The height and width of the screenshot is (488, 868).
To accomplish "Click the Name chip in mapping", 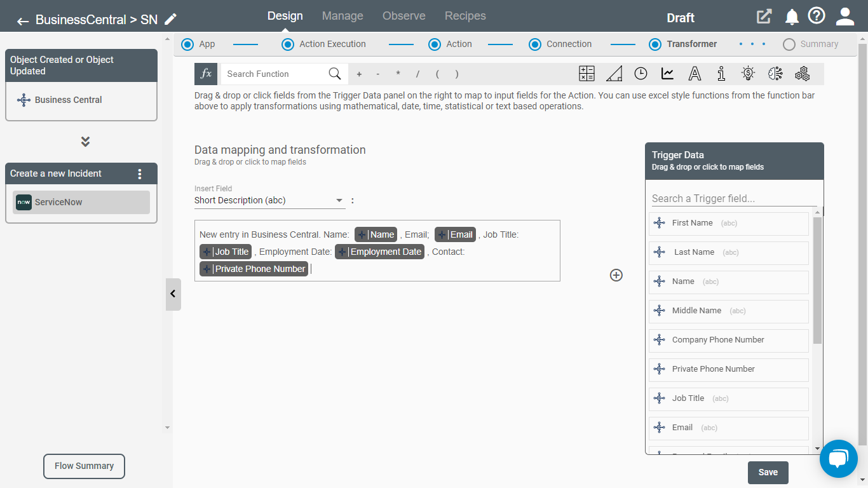I will pyautogui.click(x=376, y=234).
